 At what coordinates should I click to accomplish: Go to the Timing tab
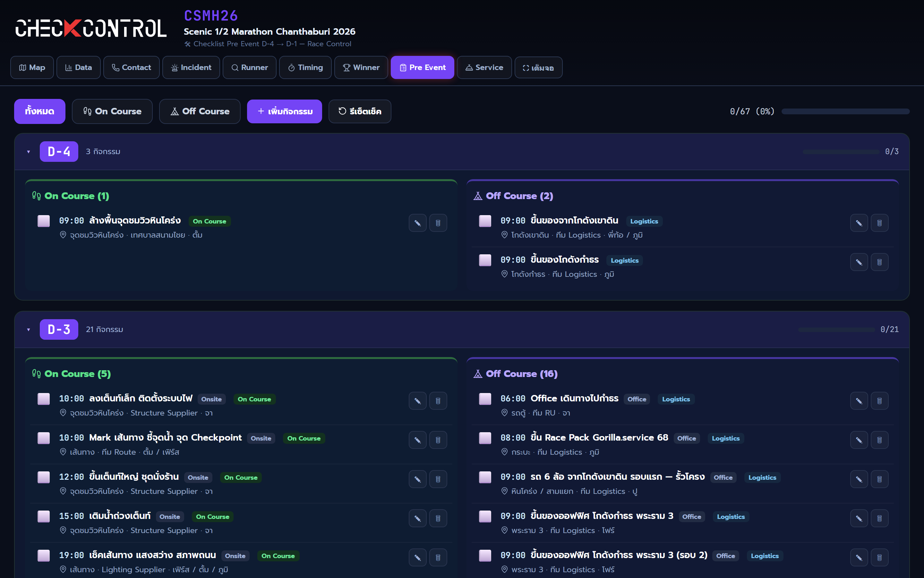(x=305, y=68)
